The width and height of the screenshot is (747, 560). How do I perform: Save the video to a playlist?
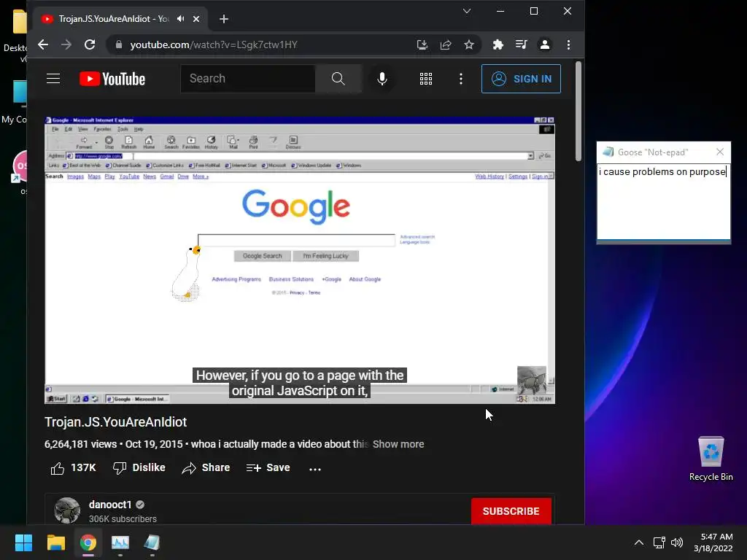(x=268, y=468)
